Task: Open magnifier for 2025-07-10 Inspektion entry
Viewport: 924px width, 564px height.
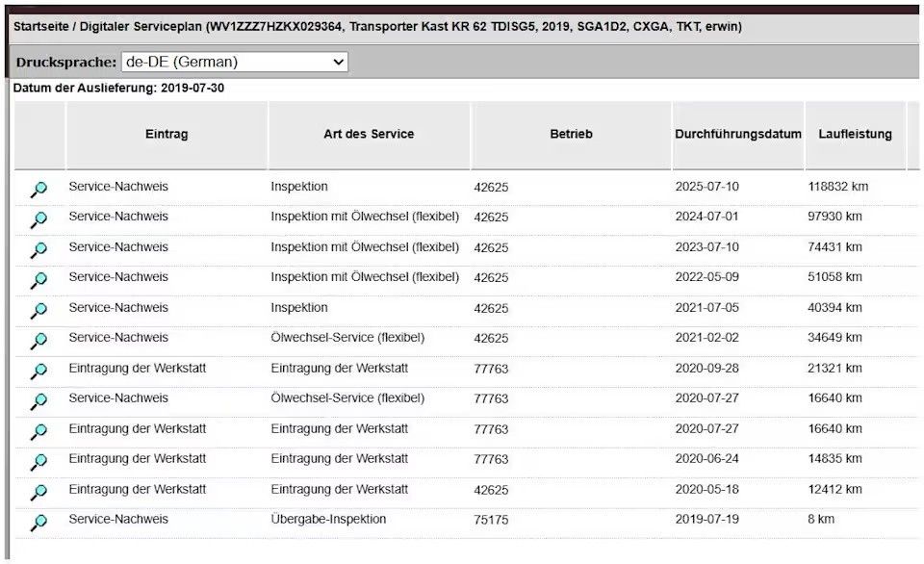Action: 38,190
